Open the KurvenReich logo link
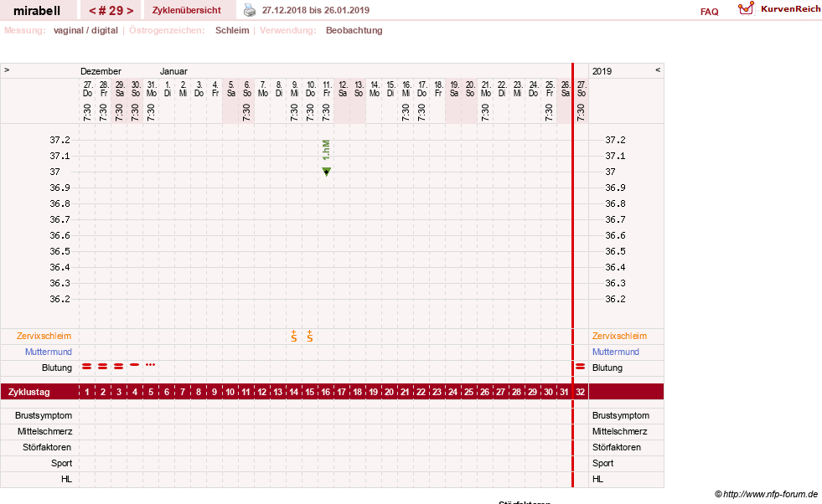This screenshot has height=504, width=822. click(x=778, y=9)
